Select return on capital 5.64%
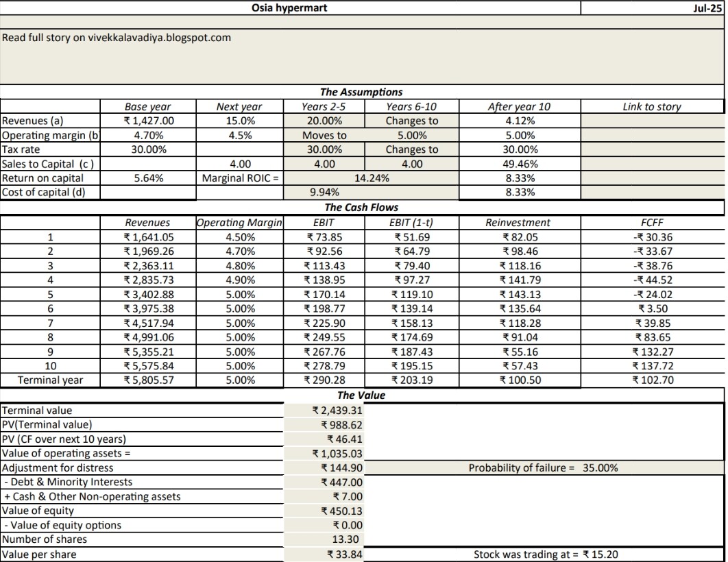Image resolution: width=728 pixels, height=562 pixels. (149, 178)
